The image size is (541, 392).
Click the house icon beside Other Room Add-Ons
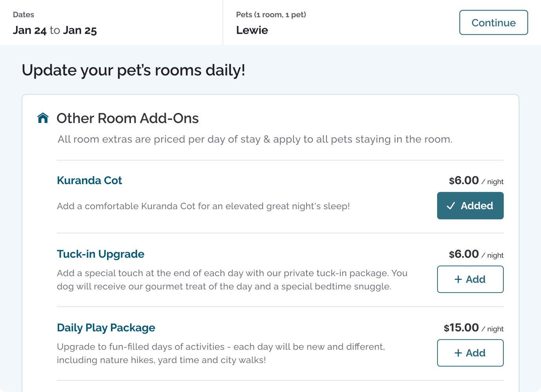(43, 118)
